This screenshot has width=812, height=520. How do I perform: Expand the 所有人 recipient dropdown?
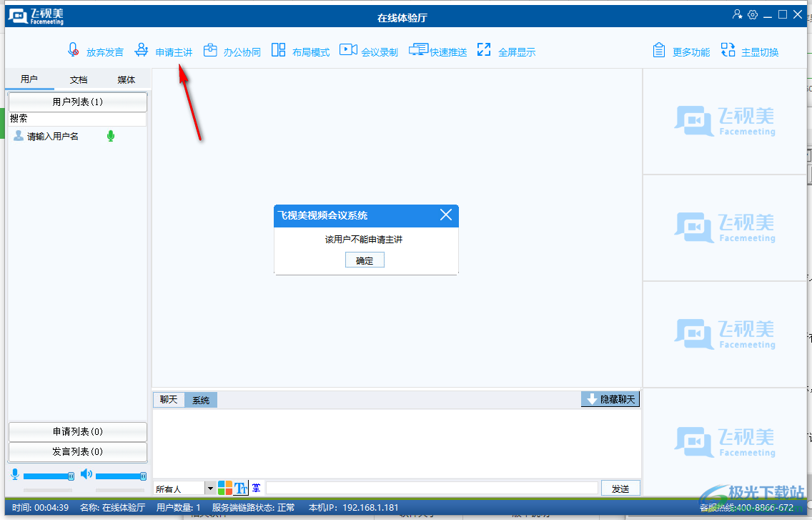coord(210,489)
